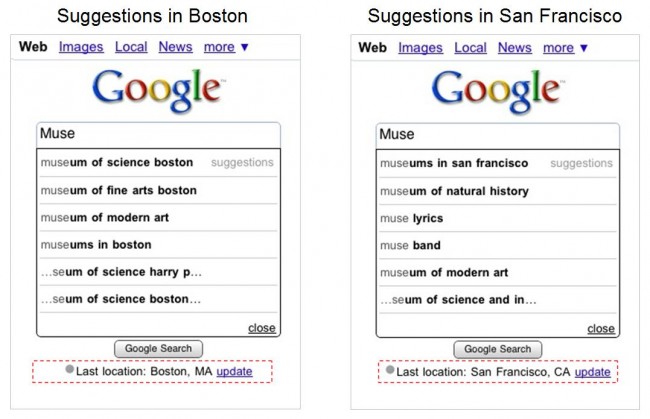
Task: Click the Google logo in the Boston panel
Action: 158,90
